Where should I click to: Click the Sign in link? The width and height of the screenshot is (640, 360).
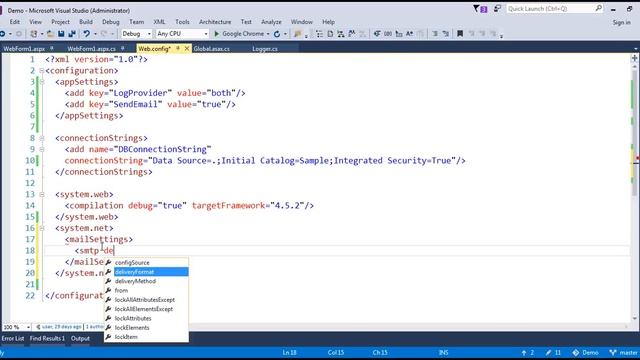621,22
